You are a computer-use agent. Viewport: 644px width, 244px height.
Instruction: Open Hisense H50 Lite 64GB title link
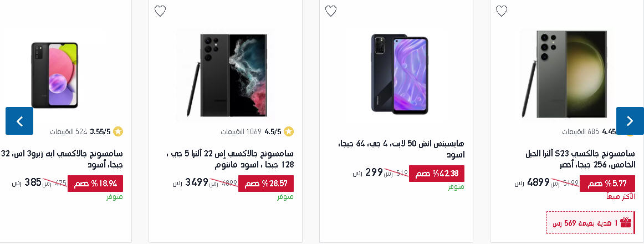pos(401,149)
